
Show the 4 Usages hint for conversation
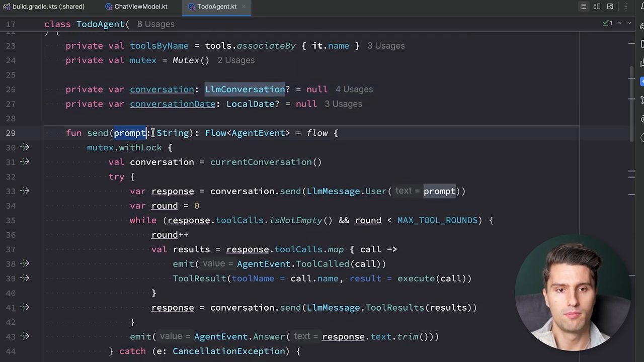tap(354, 89)
